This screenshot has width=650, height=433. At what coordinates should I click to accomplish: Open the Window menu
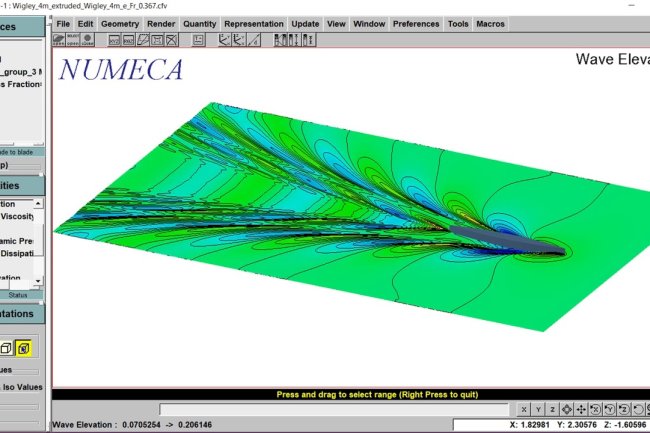[369, 24]
